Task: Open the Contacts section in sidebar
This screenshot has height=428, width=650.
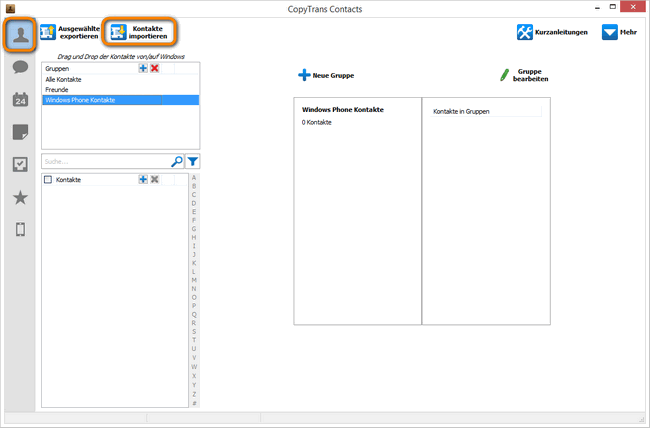Action: point(20,34)
